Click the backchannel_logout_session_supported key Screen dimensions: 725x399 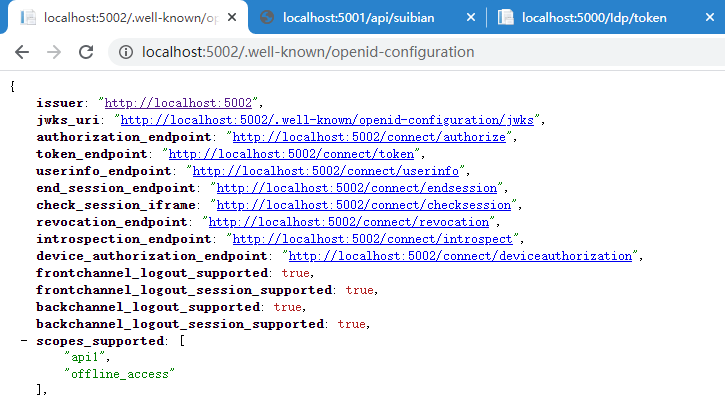[x=180, y=324]
